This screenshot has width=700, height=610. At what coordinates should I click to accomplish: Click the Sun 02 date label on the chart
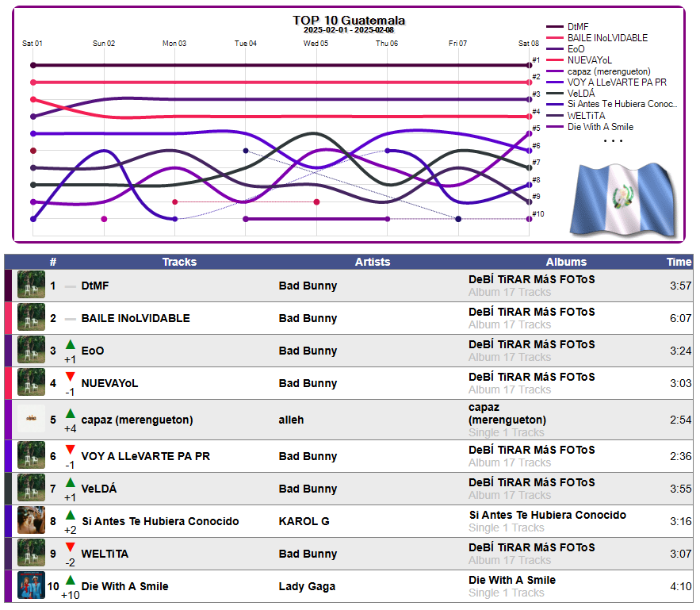click(104, 44)
